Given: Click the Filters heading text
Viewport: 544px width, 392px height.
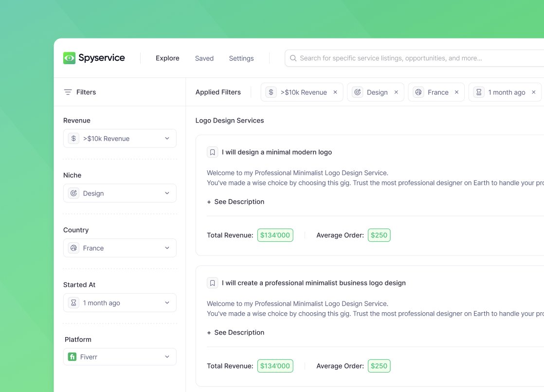Looking at the screenshot, I should pos(86,92).
